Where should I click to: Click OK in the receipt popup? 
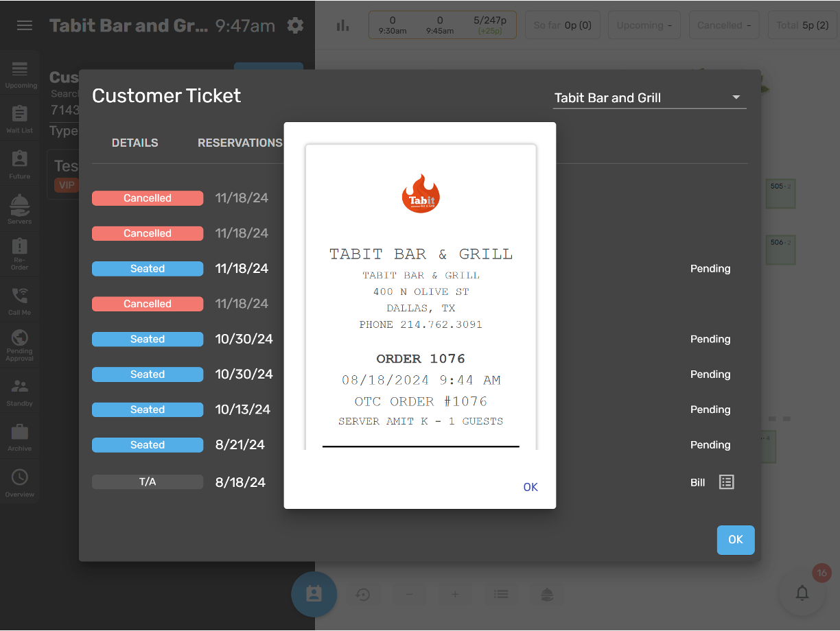coord(530,487)
